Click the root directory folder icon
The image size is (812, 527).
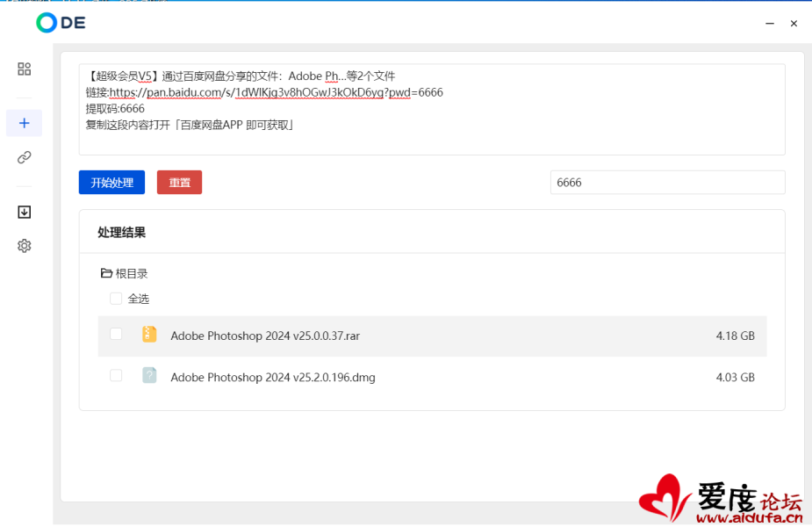tap(106, 273)
